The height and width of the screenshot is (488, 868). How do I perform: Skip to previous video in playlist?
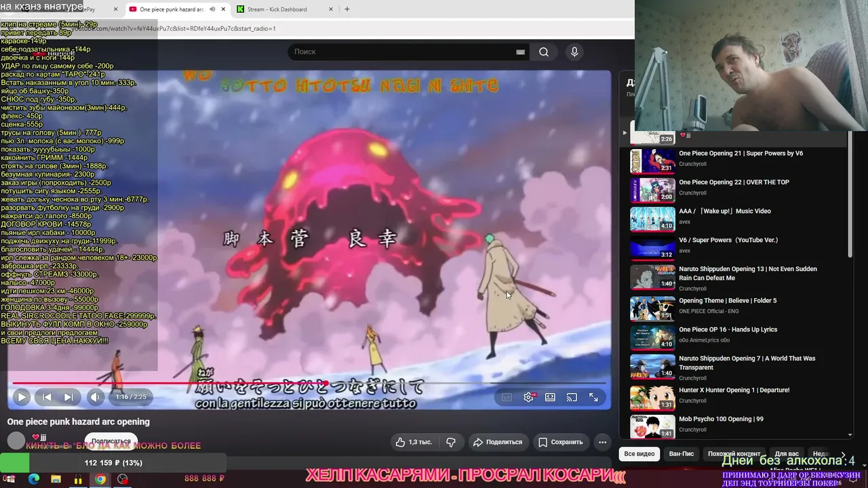[x=47, y=397]
